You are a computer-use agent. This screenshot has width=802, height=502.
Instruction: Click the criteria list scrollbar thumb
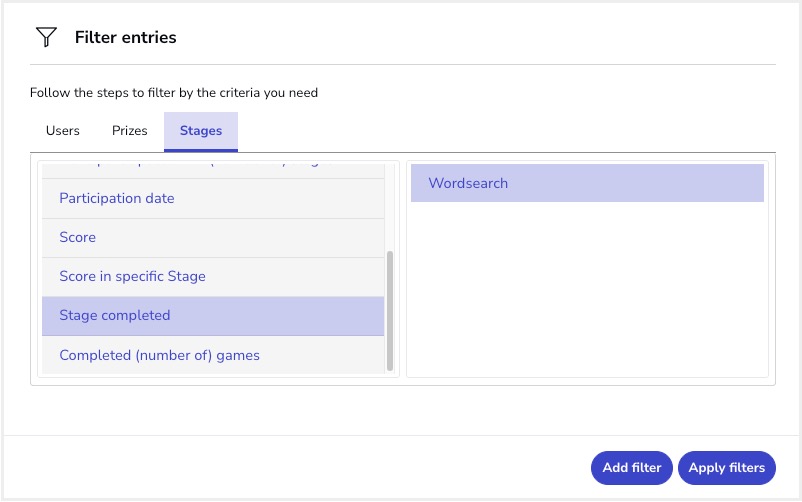pos(390,310)
